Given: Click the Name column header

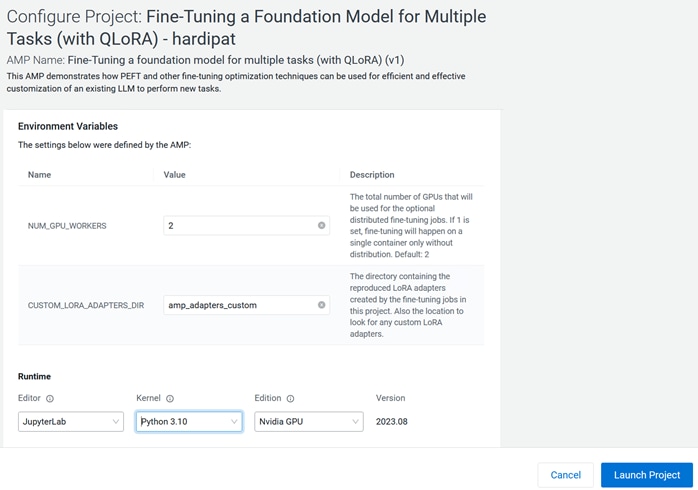Looking at the screenshot, I should click(39, 175).
